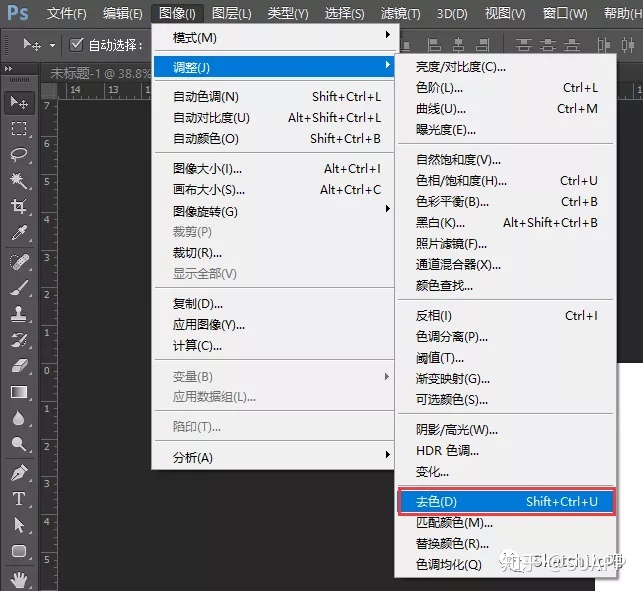Screen dimensions: 643x591
Task: Select the Crop tool
Action: [x=19, y=206]
